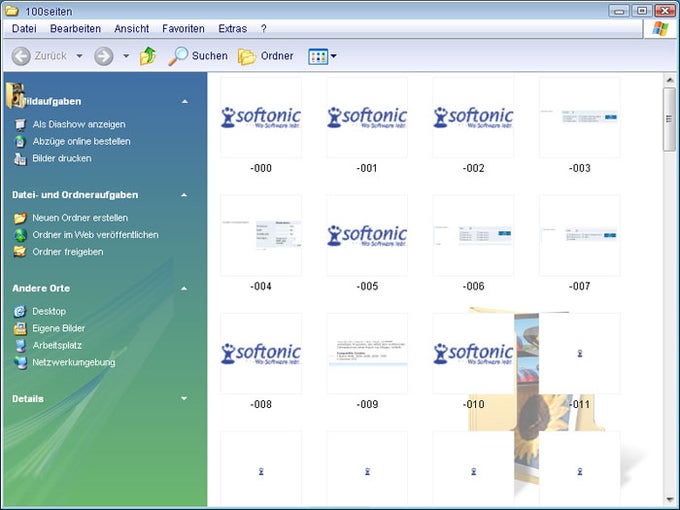Click the printer icon for Bilder drucken
Image resolution: width=680 pixels, height=510 pixels.
pos(20,159)
